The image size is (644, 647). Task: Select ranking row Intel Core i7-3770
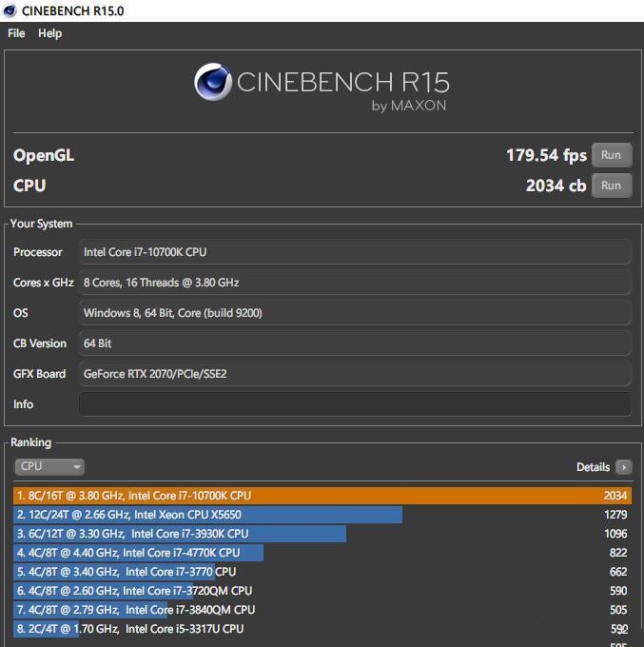[322, 572]
